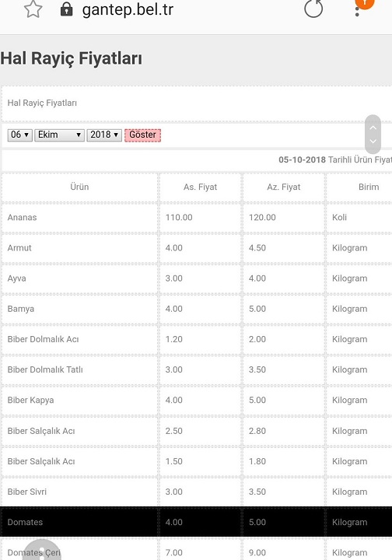Reload the page with refresh icon
This screenshot has width=392, height=560.
pos(313,9)
